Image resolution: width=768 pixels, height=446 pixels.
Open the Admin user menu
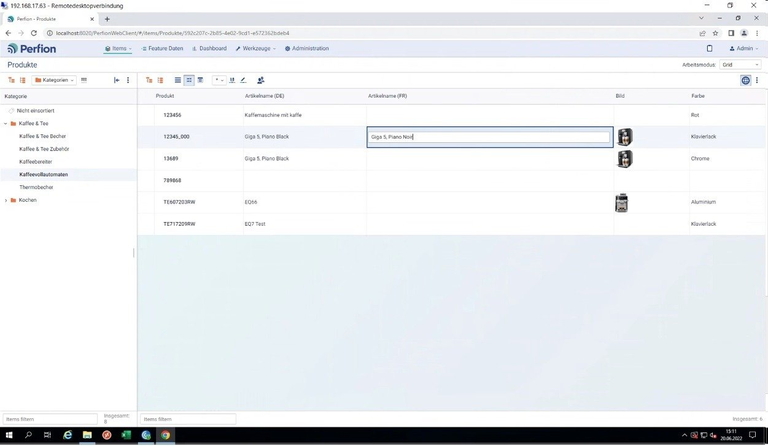(x=744, y=48)
